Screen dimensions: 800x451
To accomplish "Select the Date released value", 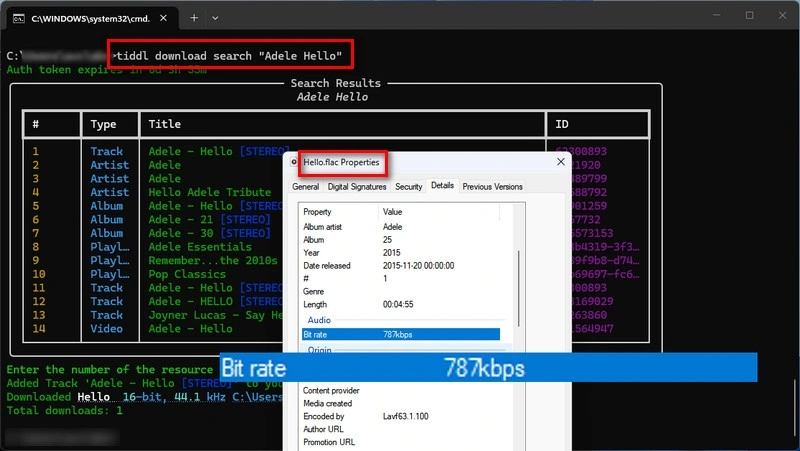I will 418,266.
